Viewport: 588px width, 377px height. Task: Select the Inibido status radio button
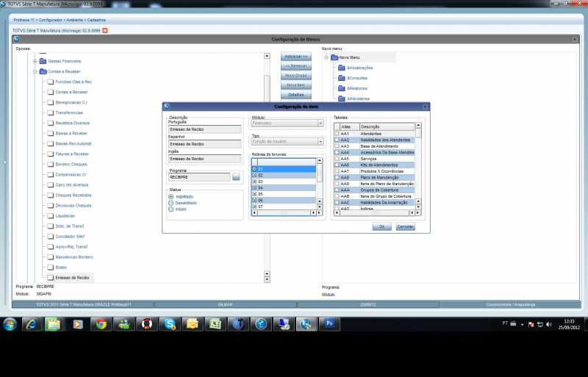[x=171, y=209]
